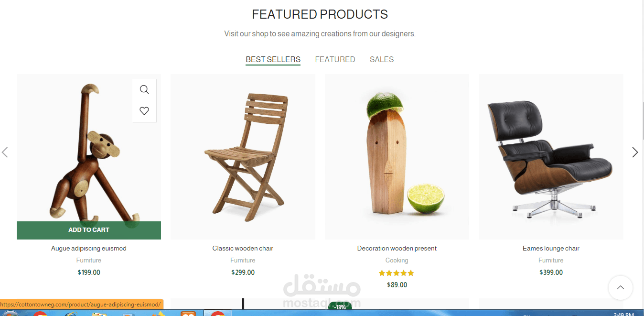Viewport: 644px width, 316px height.
Task: Click the Eames lounge chair image
Action: click(x=551, y=157)
